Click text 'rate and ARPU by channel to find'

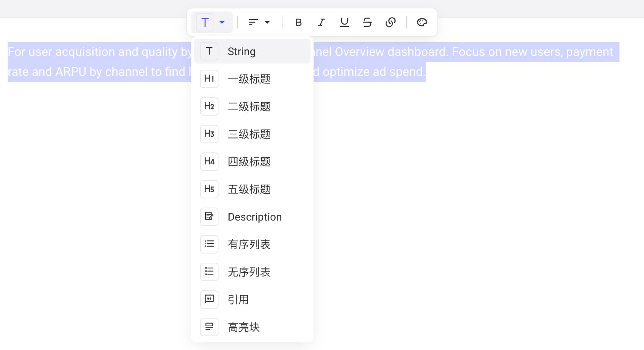click(x=97, y=72)
